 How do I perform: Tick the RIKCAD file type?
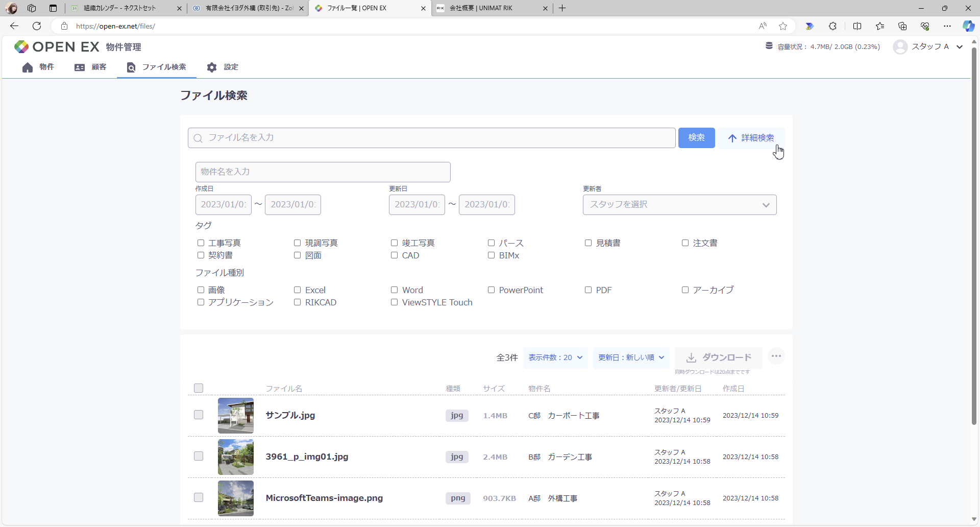297,302
